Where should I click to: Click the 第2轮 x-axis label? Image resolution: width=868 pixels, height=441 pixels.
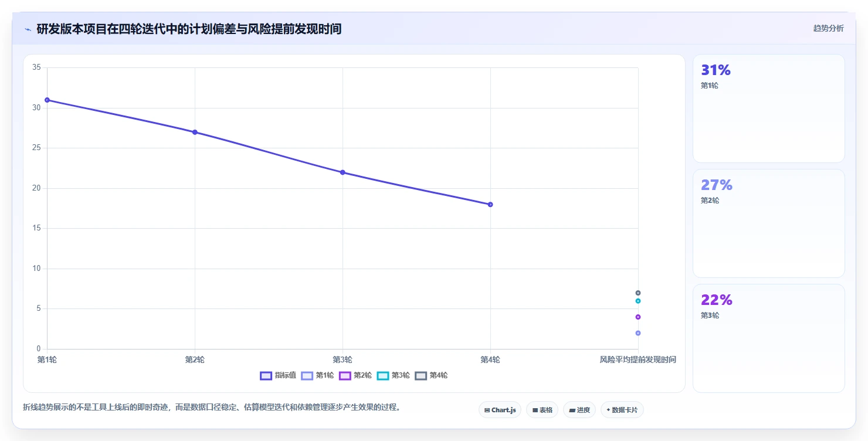tap(195, 359)
